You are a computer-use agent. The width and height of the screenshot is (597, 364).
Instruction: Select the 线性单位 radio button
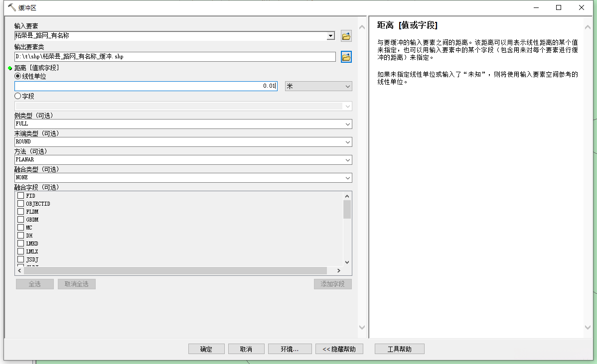(17, 76)
